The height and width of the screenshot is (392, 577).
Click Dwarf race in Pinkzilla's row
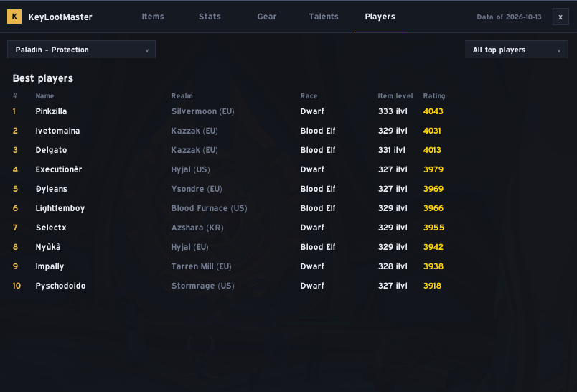click(312, 111)
